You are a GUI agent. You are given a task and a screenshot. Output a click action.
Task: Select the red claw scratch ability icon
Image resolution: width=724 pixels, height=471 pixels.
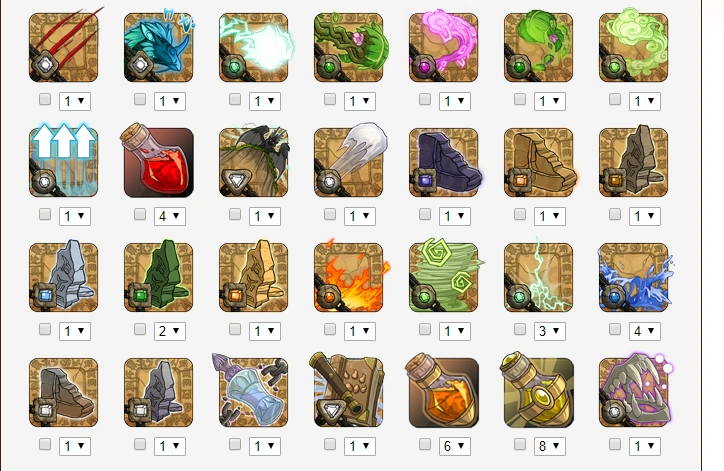tap(64, 47)
